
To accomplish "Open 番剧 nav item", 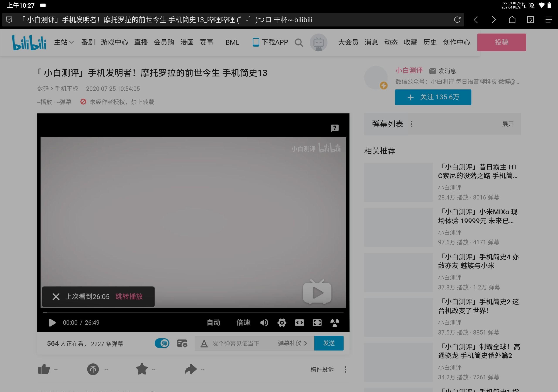I will 88,42.
